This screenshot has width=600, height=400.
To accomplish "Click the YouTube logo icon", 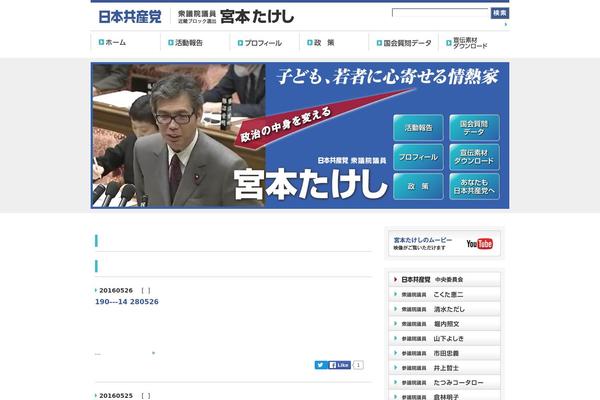I will (479, 243).
